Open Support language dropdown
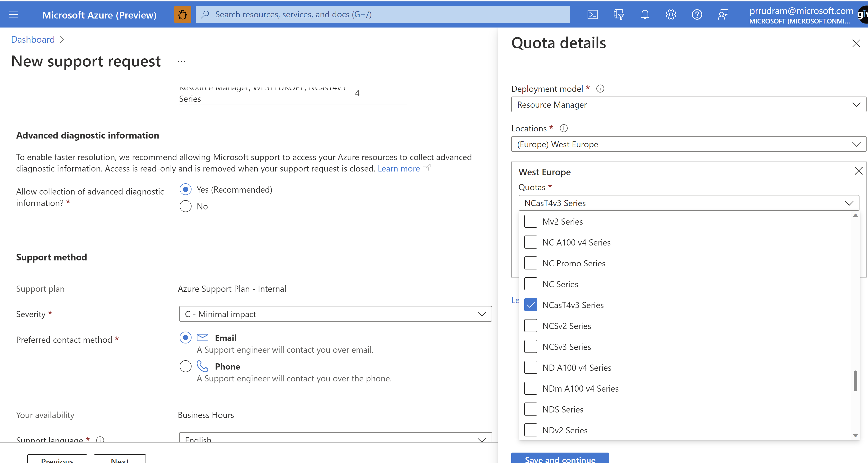 (335, 437)
